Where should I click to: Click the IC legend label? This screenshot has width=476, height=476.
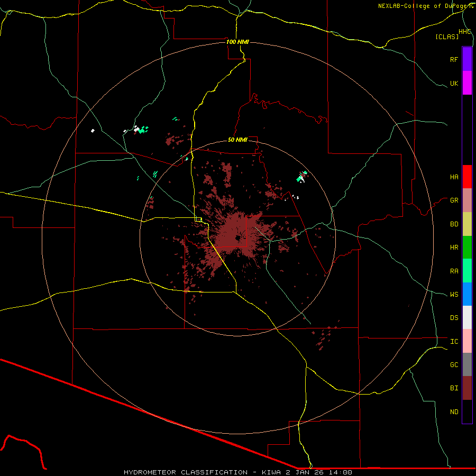click(454, 342)
